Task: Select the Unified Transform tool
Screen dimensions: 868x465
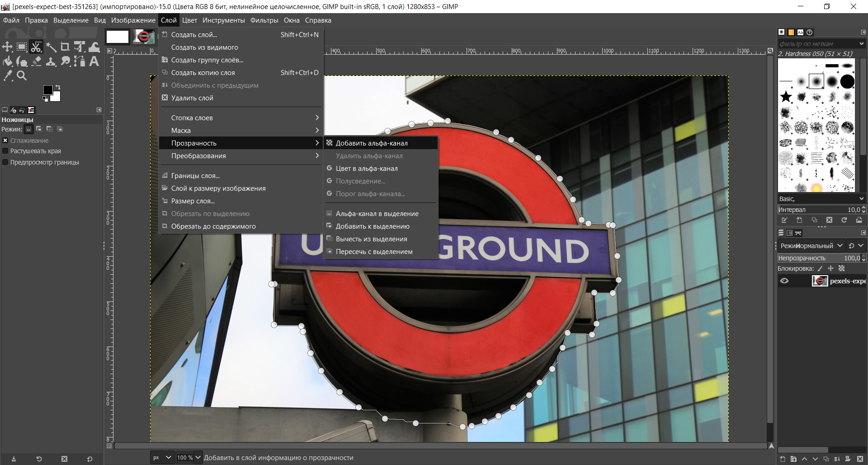Action: 80,47
